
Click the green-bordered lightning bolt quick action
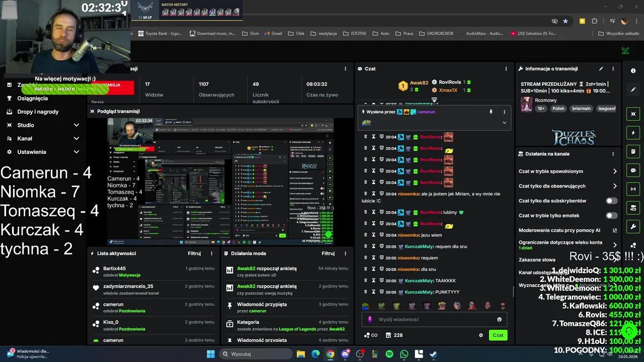[633, 133]
